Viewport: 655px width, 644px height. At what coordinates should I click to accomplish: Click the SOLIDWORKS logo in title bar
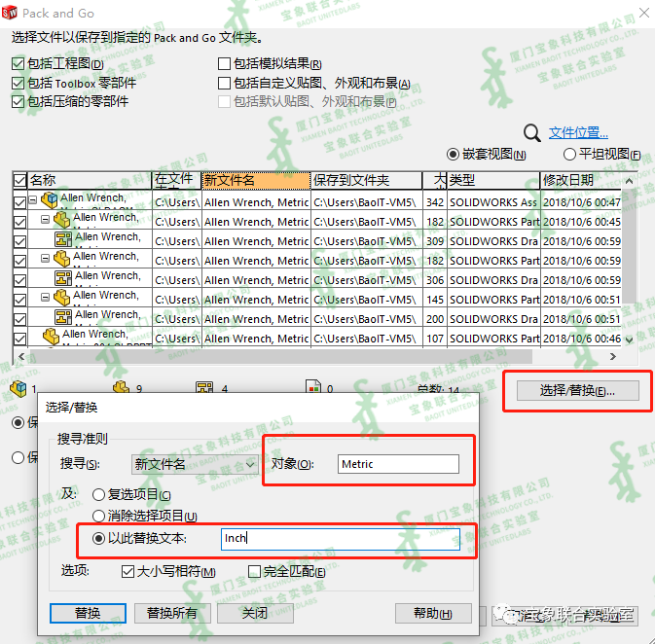[9, 13]
